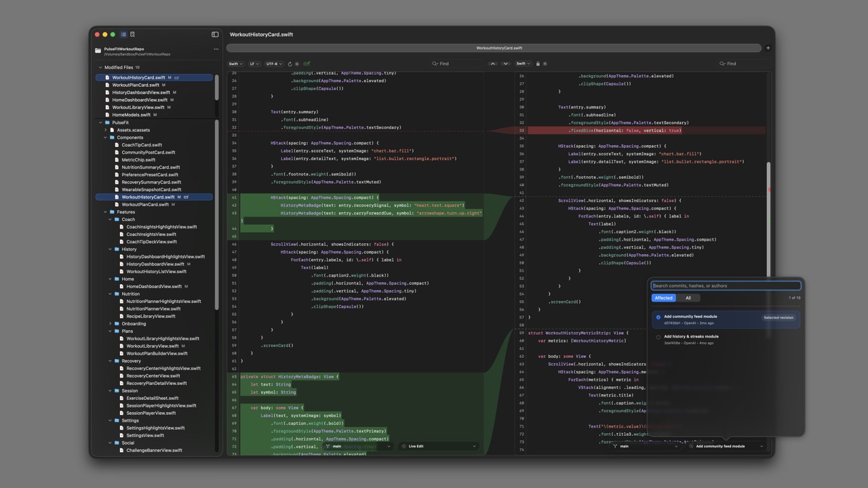Click the search magnifier in left Find field
The height and width of the screenshot is (488, 868).
click(x=435, y=64)
